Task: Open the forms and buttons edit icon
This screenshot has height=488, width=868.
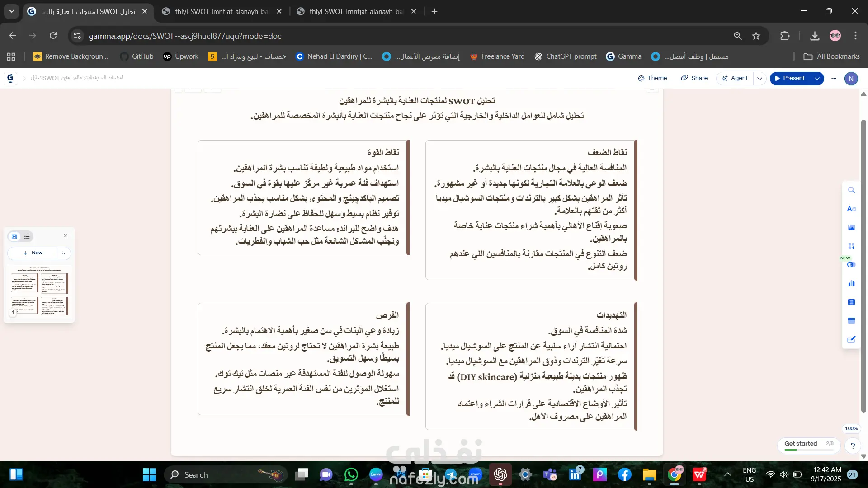Action: (851, 339)
